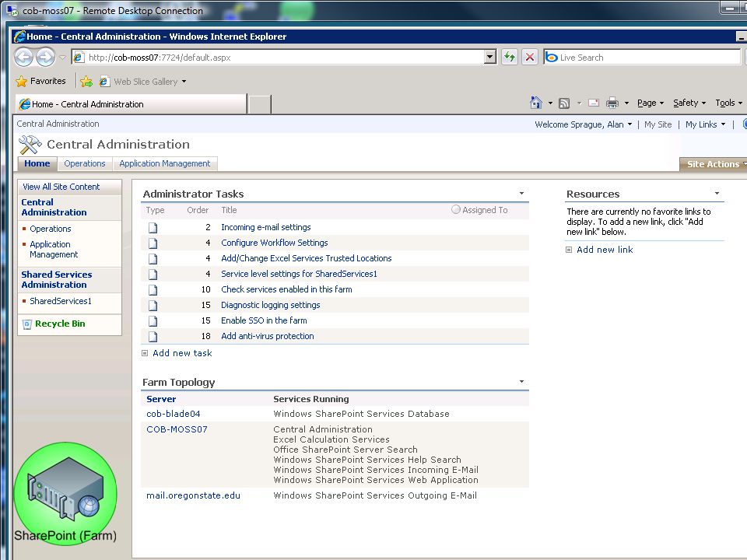Select the Home navigation tab
This screenshot has height=560, width=747.
[37, 163]
